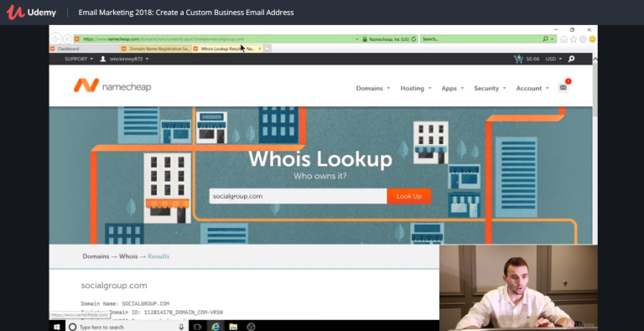Open Task View on taskbar
Image resolution: width=644 pixels, height=331 pixels.
pyautogui.click(x=198, y=327)
